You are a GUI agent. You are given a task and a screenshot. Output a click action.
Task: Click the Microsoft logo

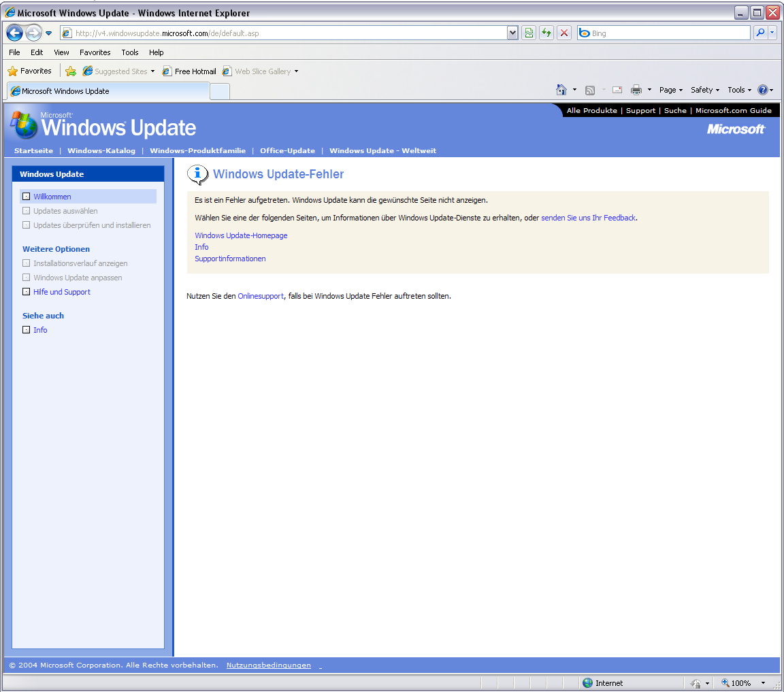click(736, 129)
